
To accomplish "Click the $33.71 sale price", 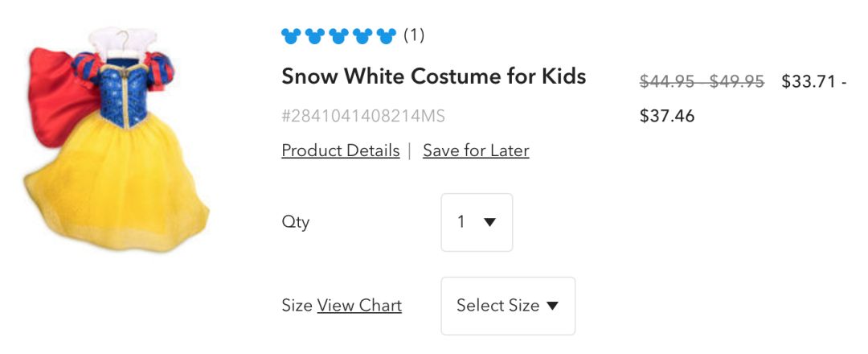I will [809, 81].
